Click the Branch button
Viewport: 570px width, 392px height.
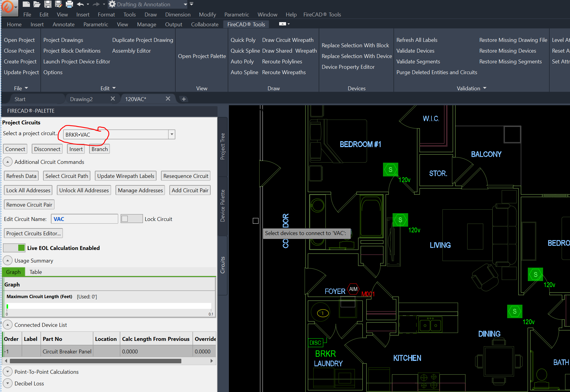pyautogui.click(x=100, y=149)
